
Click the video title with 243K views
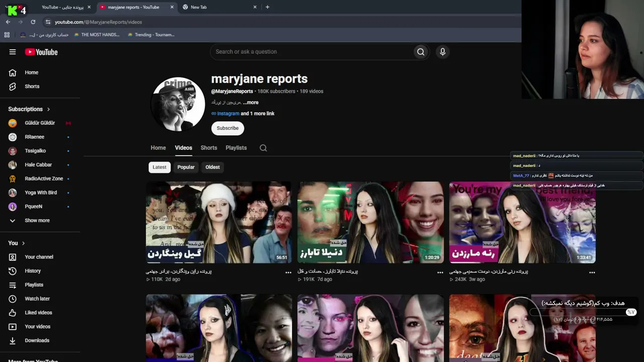tap(489, 271)
